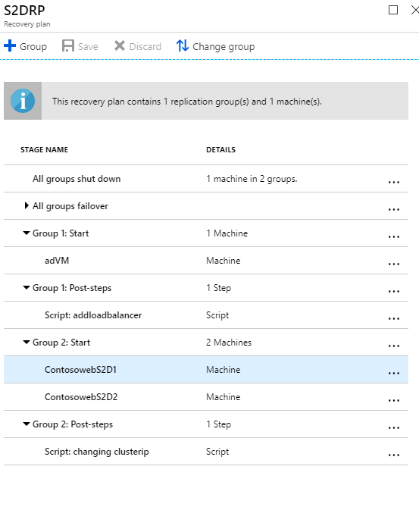The image size is (419, 532).
Task: Collapse the Group 1: Post-steps stage
Action: tap(26, 288)
